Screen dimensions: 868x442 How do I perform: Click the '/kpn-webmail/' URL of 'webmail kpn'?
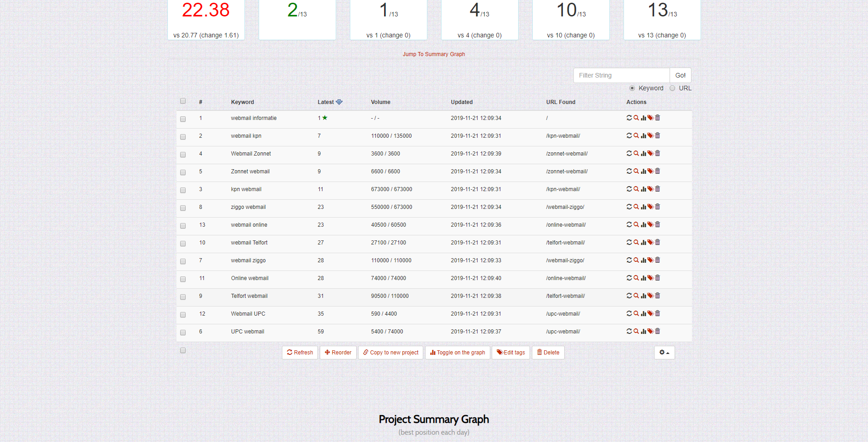pos(563,136)
